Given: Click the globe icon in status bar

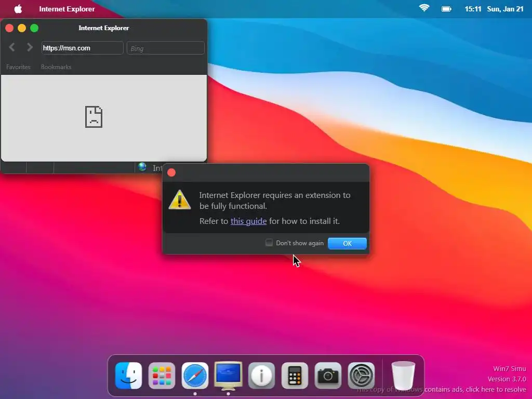Looking at the screenshot, I should click(x=142, y=167).
